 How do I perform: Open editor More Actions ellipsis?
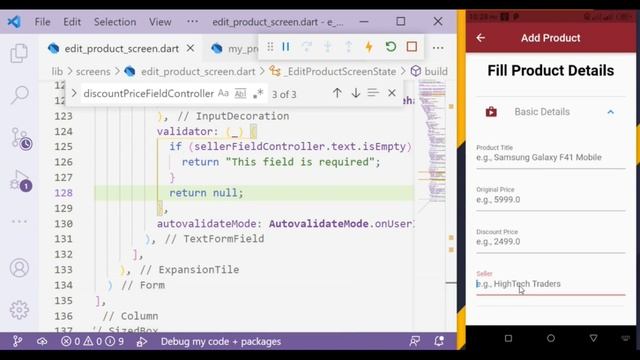click(438, 48)
